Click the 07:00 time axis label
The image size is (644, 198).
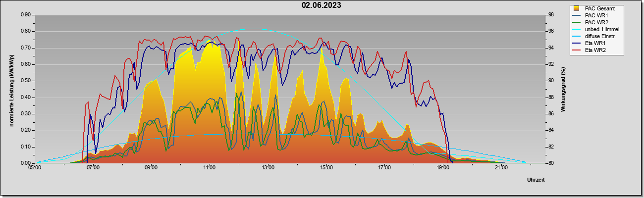93,168
